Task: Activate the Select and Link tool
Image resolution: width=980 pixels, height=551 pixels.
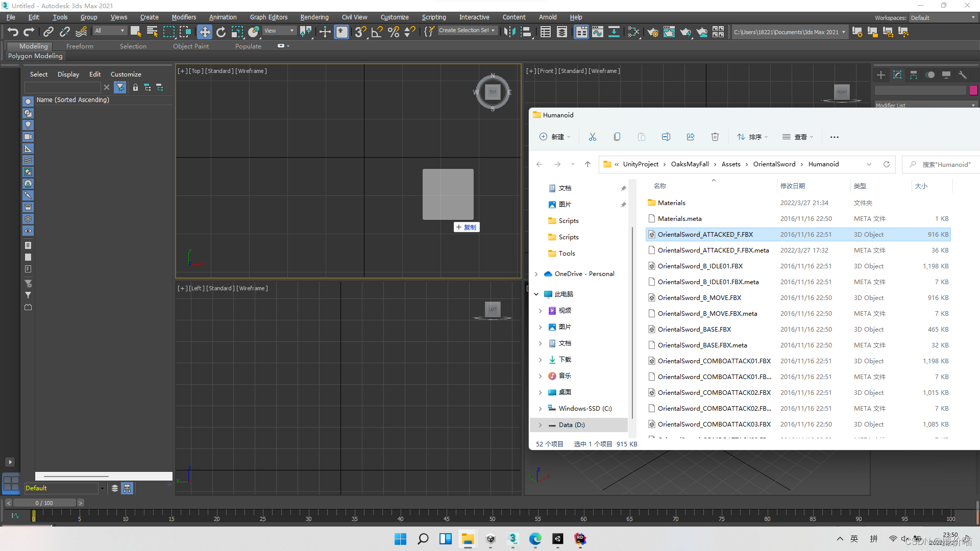Action: [48, 32]
